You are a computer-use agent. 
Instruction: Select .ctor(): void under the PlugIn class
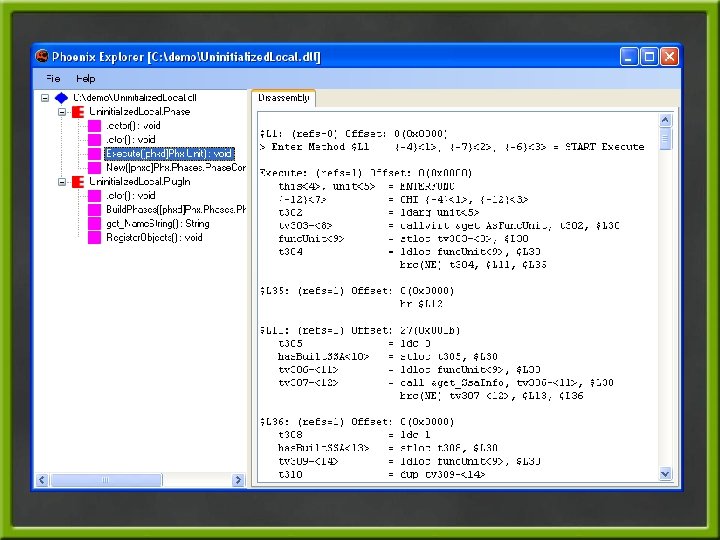pyautogui.click(x=131, y=196)
